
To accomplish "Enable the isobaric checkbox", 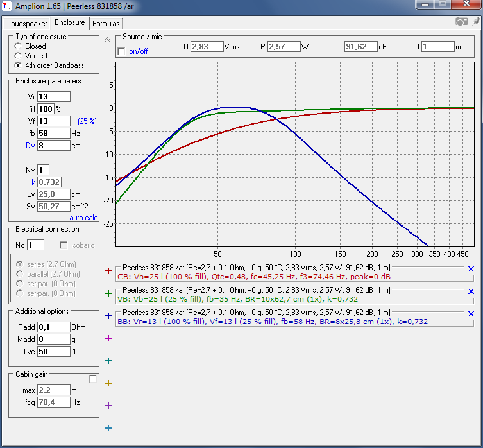I will tap(64, 245).
